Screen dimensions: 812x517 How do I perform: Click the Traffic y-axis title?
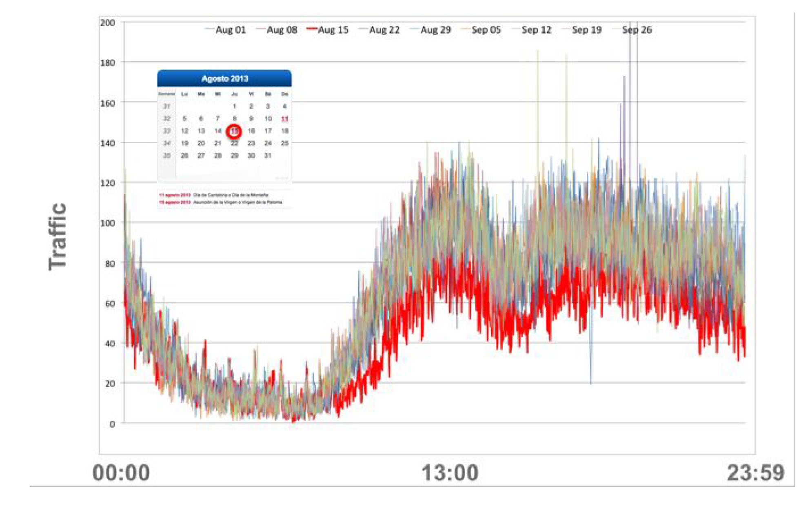57,236
